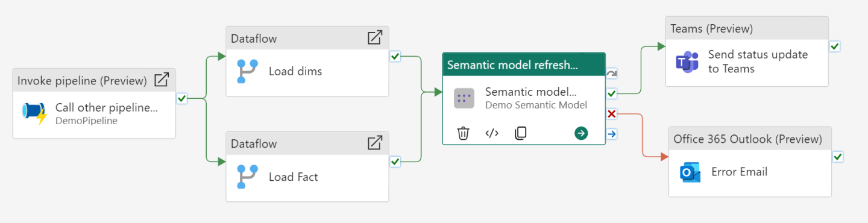Image resolution: width=868 pixels, height=223 pixels.
Task: Select the Office 365 Outlook (Preview) header
Action: click(x=750, y=139)
